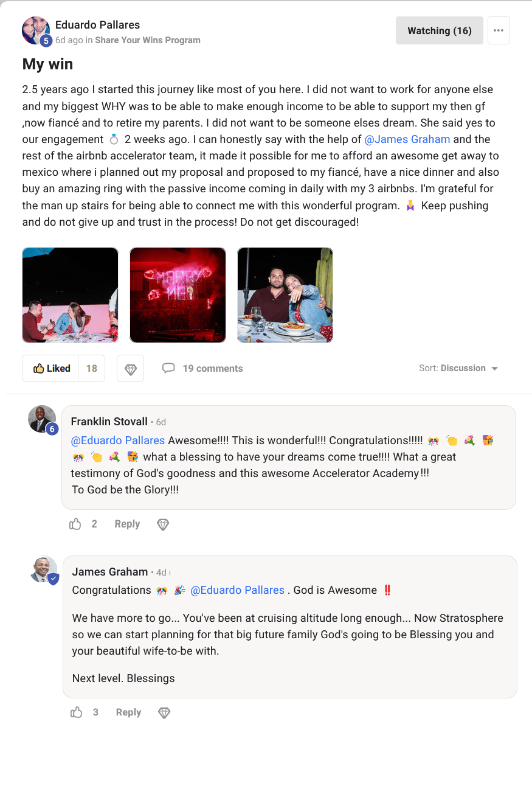View the post's 18 likes count
Image resolution: width=532 pixels, height=797 pixels.
[x=92, y=368]
